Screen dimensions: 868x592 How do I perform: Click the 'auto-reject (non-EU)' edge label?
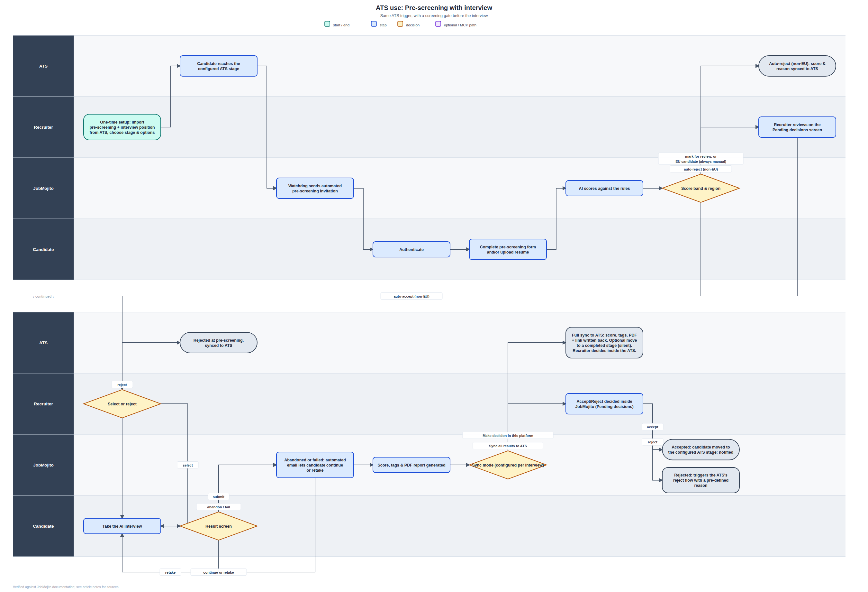pyautogui.click(x=701, y=169)
